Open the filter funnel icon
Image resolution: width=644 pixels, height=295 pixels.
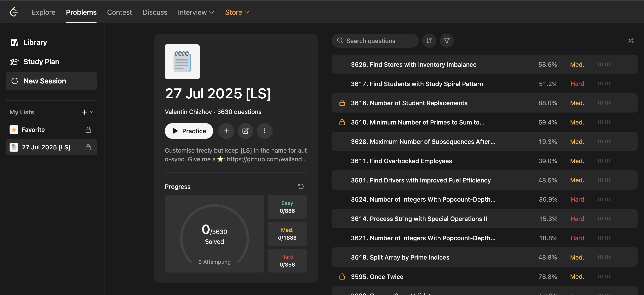click(447, 40)
